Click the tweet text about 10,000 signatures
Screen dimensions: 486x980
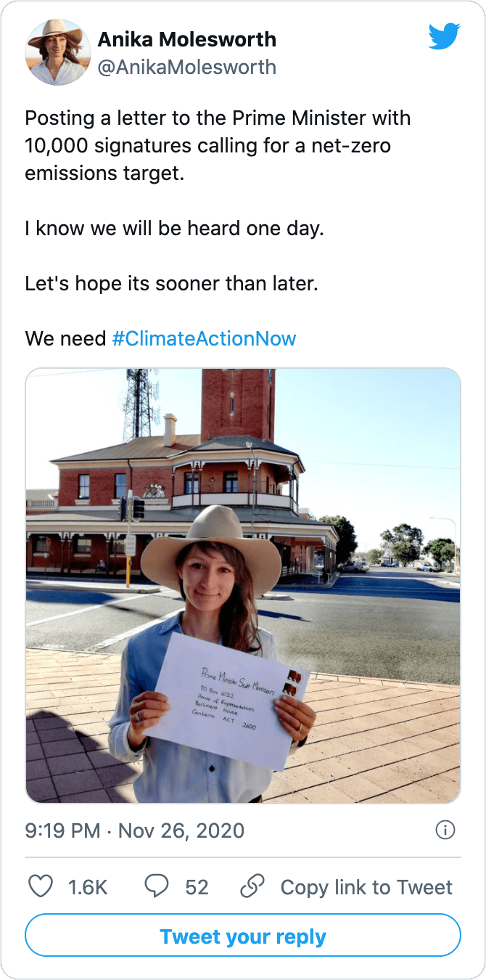[218, 145]
